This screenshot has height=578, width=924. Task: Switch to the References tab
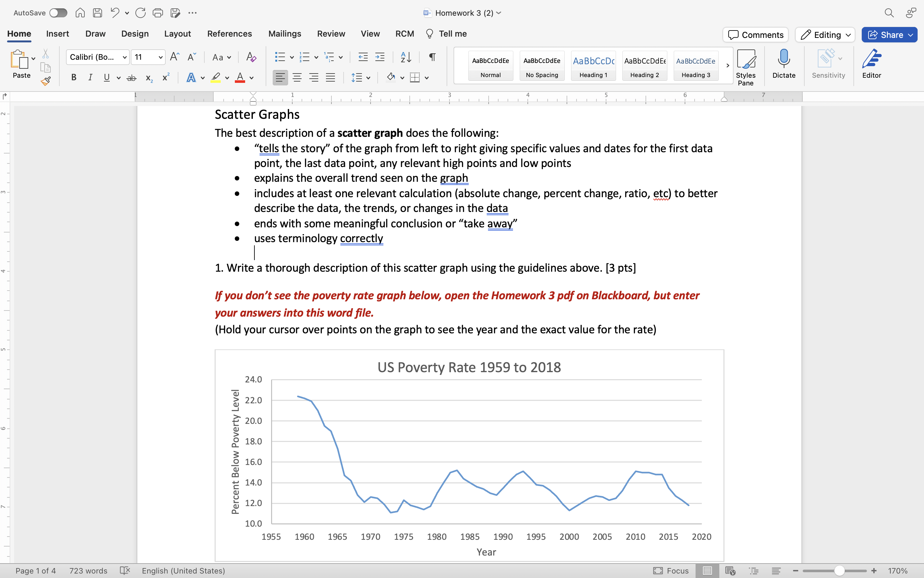[x=229, y=34]
